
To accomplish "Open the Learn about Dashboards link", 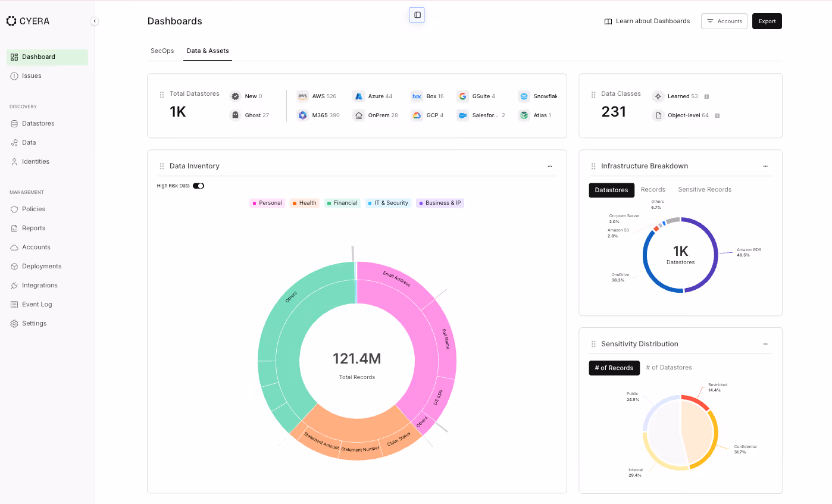I will tap(647, 21).
